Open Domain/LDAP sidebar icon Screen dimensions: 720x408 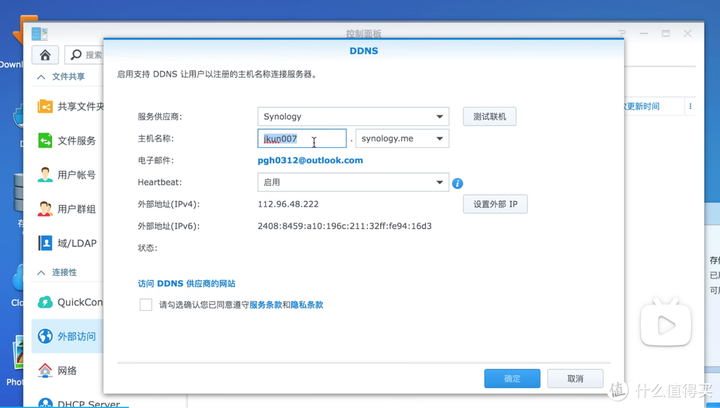pyautogui.click(x=45, y=242)
